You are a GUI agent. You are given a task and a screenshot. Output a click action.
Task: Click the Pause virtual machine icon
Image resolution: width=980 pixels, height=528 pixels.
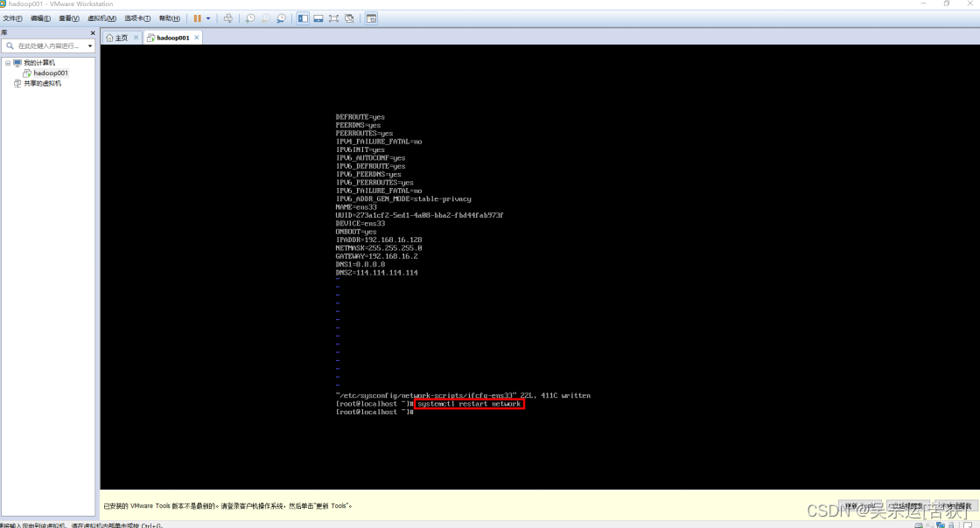pos(198,18)
